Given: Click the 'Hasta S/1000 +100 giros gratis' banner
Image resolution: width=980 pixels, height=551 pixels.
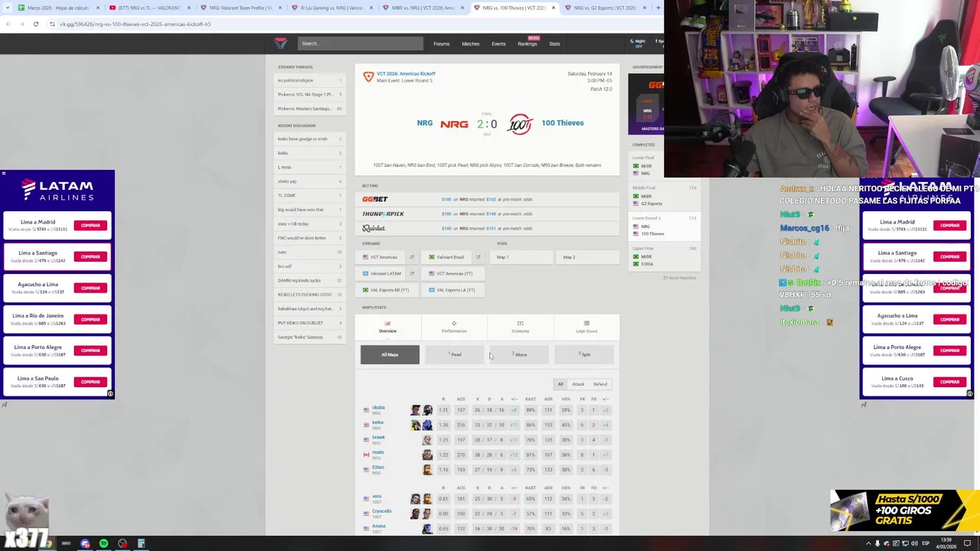Looking at the screenshot, I should coord(903,510).
